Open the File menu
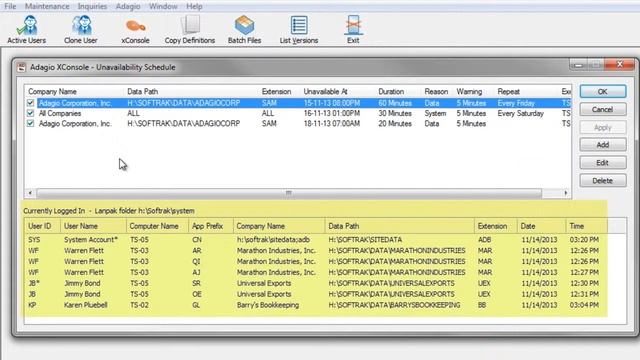Screen dimensions: 640x360 pos(10,7)
